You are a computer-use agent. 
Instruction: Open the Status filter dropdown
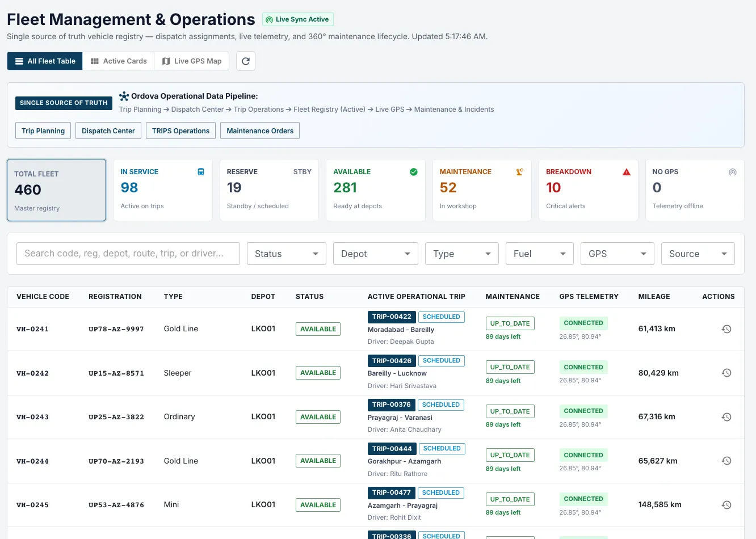pyautogui.click(x=287, y=254)
